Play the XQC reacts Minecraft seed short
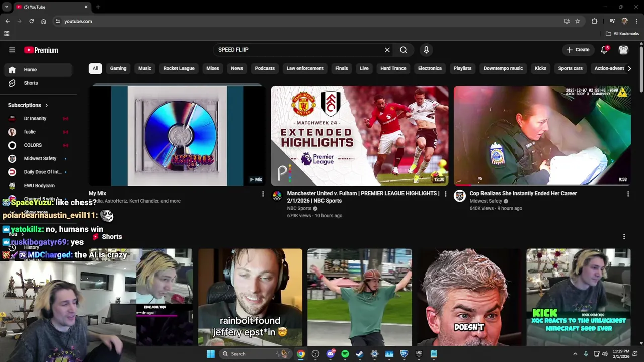The height and width of the screenshot is (362, 644). coord(579,297)
